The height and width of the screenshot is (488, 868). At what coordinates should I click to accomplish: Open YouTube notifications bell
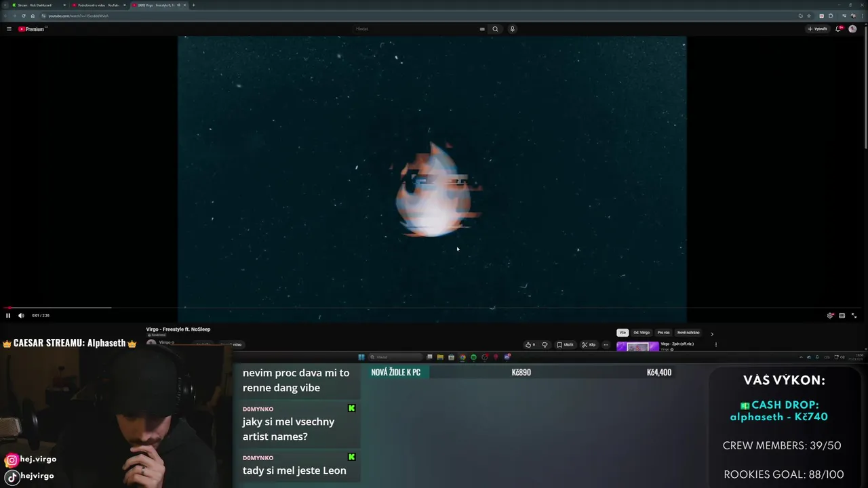coord(839,29)
